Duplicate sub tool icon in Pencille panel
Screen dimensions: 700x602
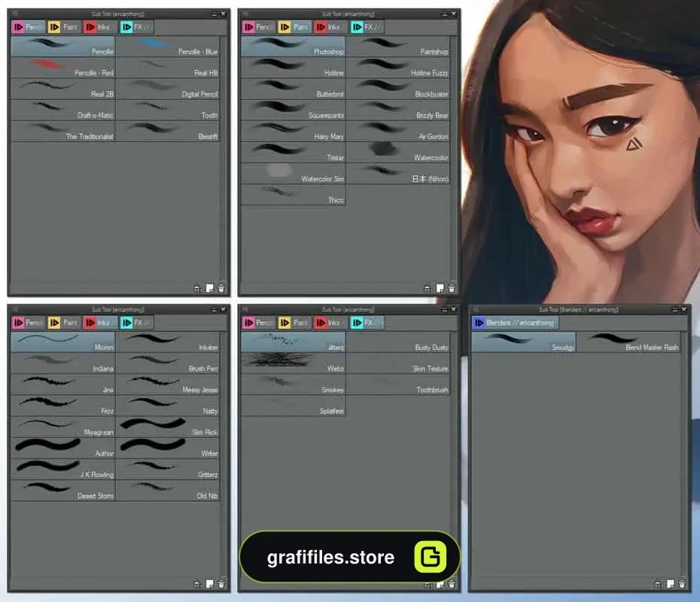click(197, 289)
